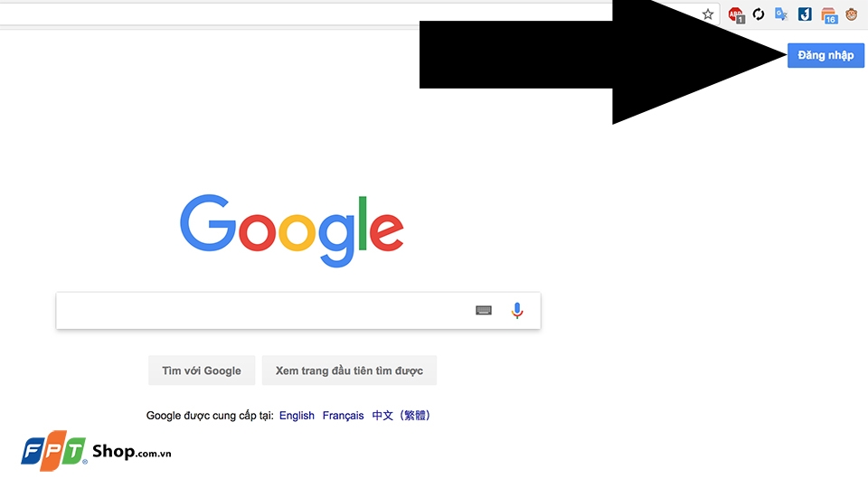868x488 pixels.
Task: Click the blue J hook extension icon
Action: click(x=805, y=14)
